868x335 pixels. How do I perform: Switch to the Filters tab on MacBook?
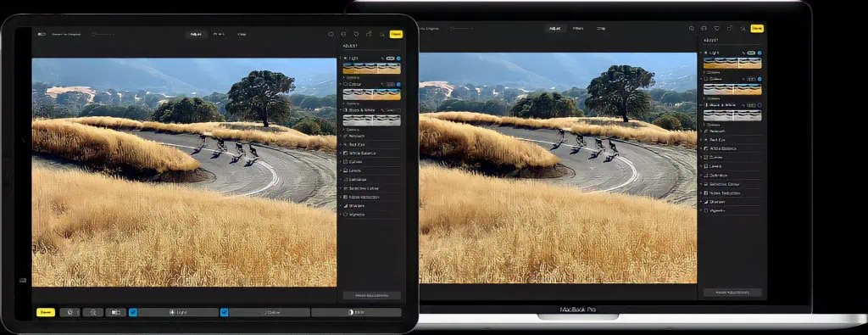point(578,28)
